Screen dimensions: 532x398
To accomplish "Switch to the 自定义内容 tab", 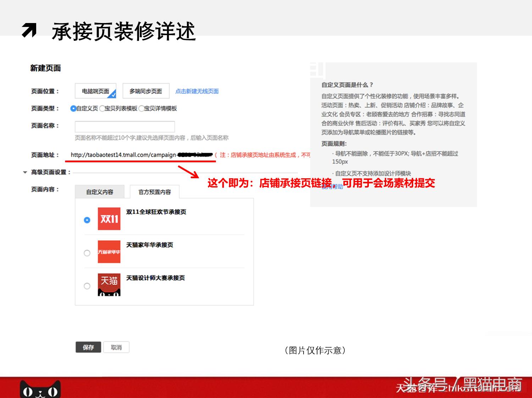I will (100, 192).
